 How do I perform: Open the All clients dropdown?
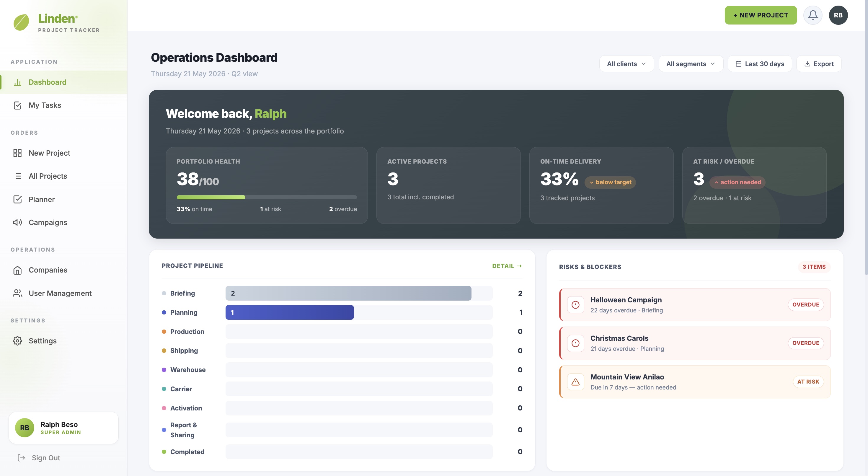tap(626, 64)
